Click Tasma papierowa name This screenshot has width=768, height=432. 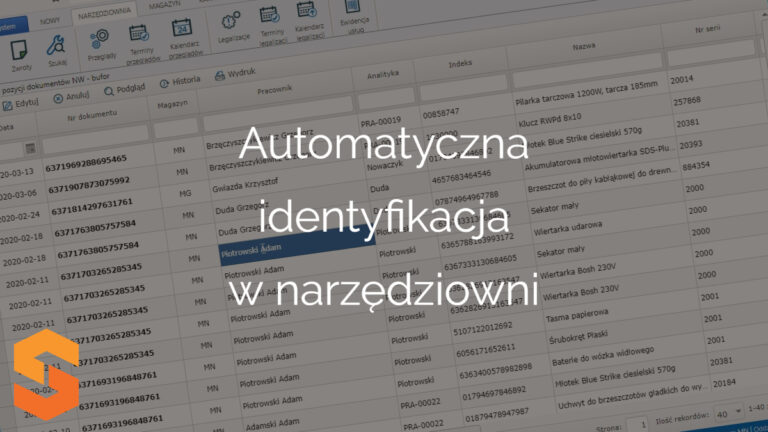(576, 315)
